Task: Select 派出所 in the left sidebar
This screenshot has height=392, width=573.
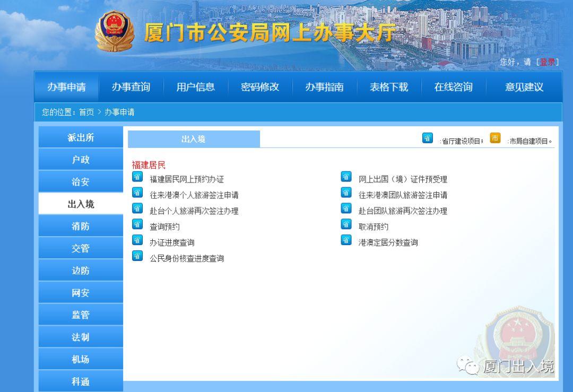Action: point(81,137)
